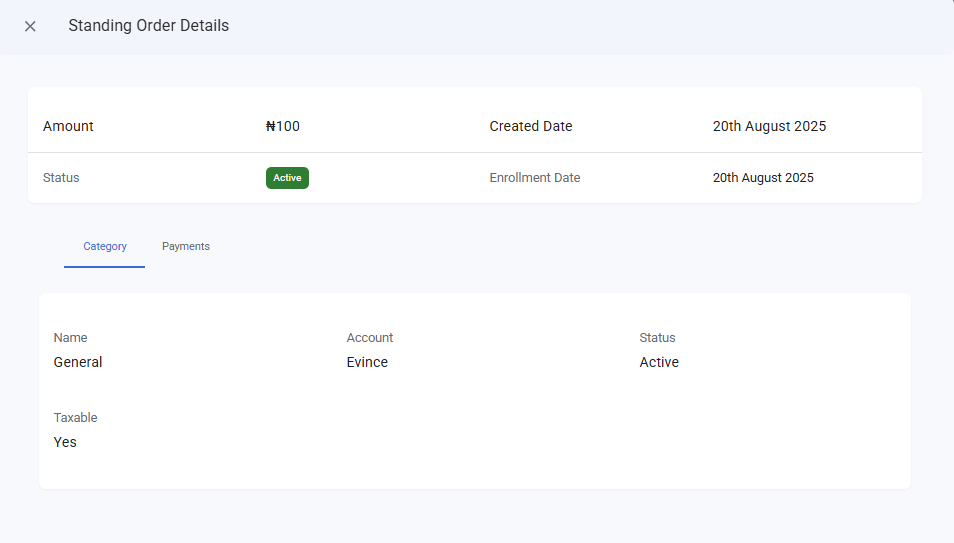
Task: Select the Created Date value text
Action: click(769, 126)
